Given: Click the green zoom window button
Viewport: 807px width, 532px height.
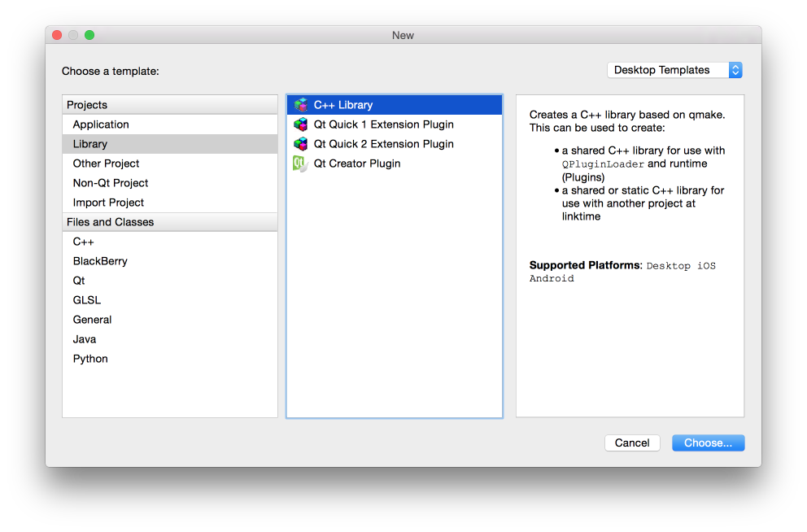Looking at the screenshot, I should (x=89, y=35).
